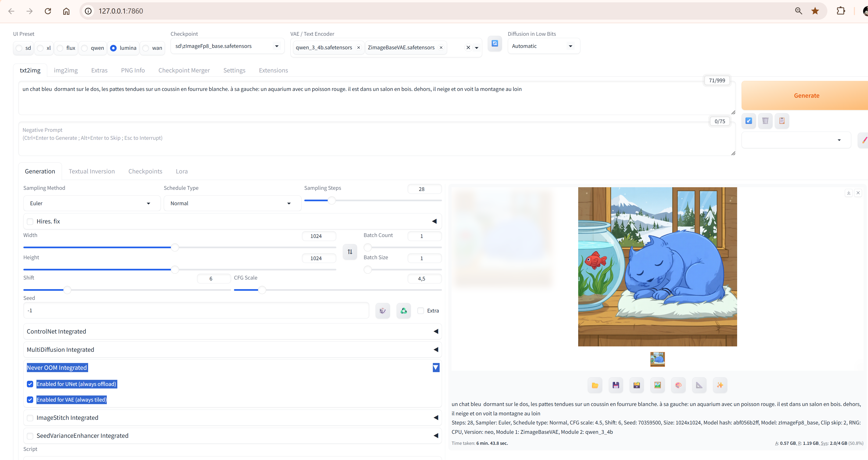868x460 pixels.
Task: Click the refresh VAE list icon
Action: point(494,43)
